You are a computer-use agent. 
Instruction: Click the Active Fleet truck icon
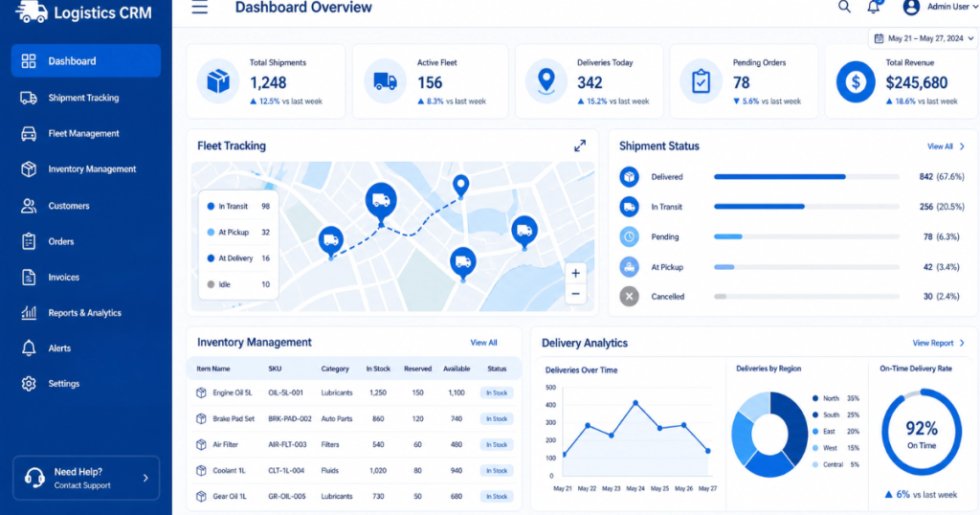pos(385,81)
